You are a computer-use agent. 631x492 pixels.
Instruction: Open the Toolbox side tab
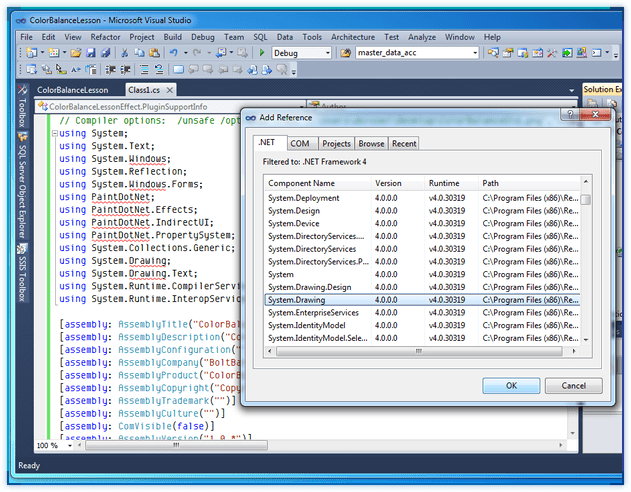tap(23, 108)
